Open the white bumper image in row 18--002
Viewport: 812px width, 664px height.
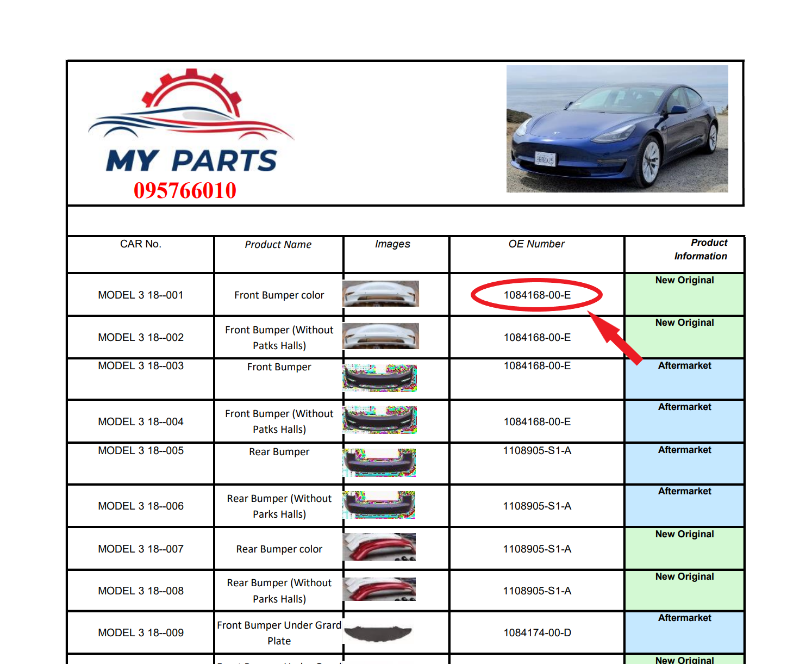(x=380, y=336)
